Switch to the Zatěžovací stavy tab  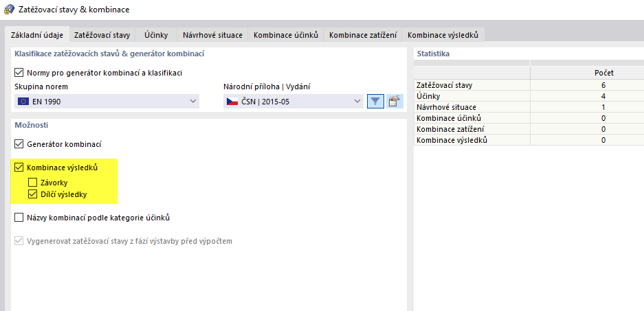point(102,34)
